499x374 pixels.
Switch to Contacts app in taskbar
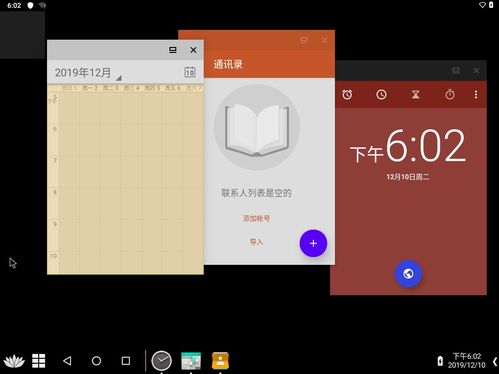220,361
